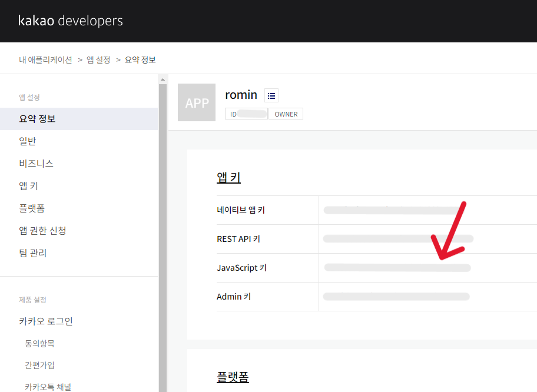Click the 네이티브 앱 키 label
The width and height of the screenshot is (537, 392).
(x=241, y=210)
